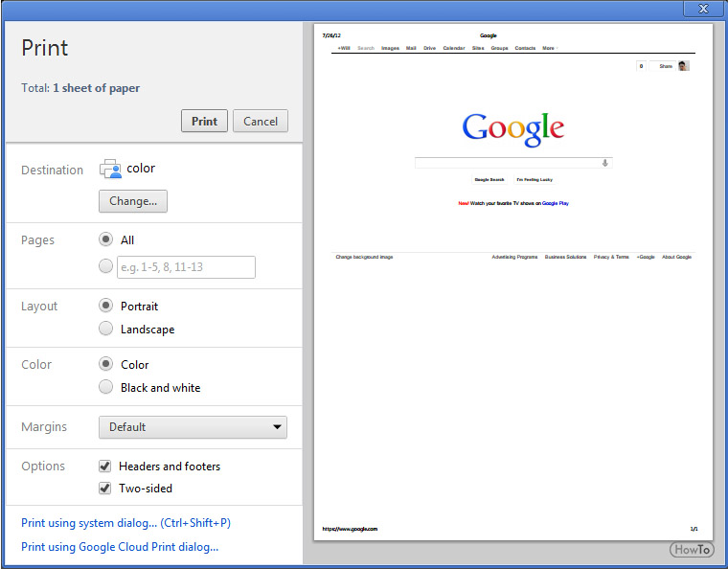Click the search box in the print preview
Screen dimensions: 728x569
pyautogui.click(x=513, y=163)
